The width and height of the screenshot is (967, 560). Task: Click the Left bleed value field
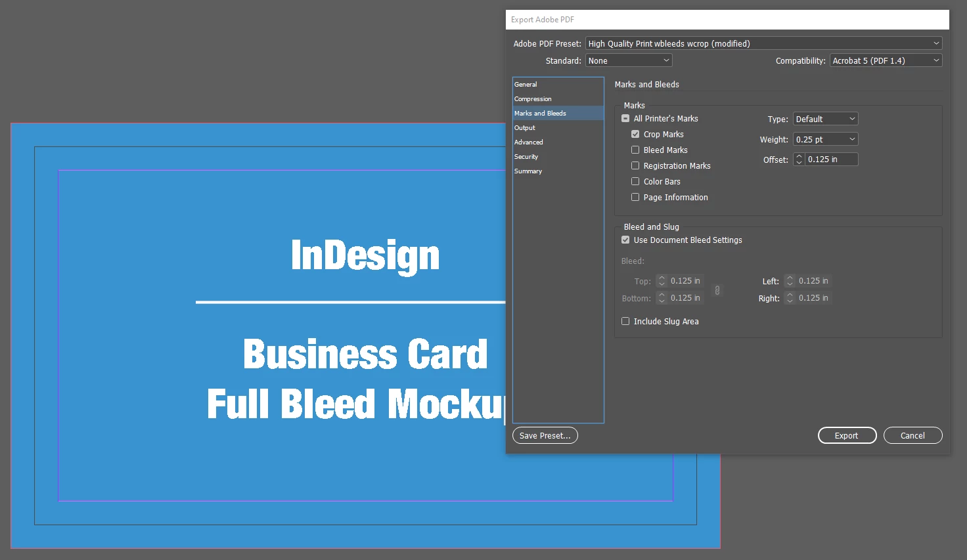(813, 281)
